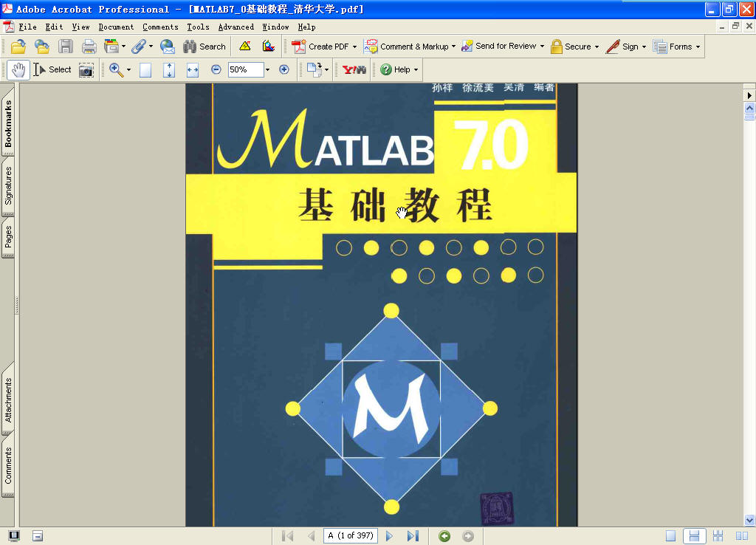Click the zoom out minus button
Image resolution: width=756 pixels, height=545 pixels.
216,70
